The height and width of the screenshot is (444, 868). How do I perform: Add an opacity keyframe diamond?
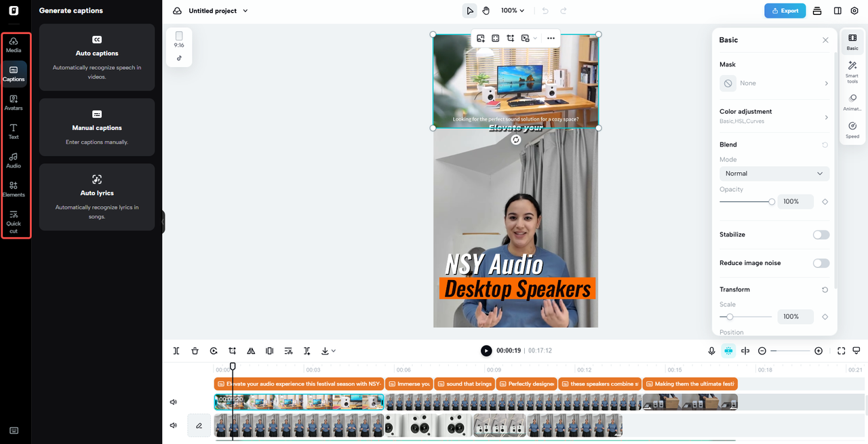825,201
